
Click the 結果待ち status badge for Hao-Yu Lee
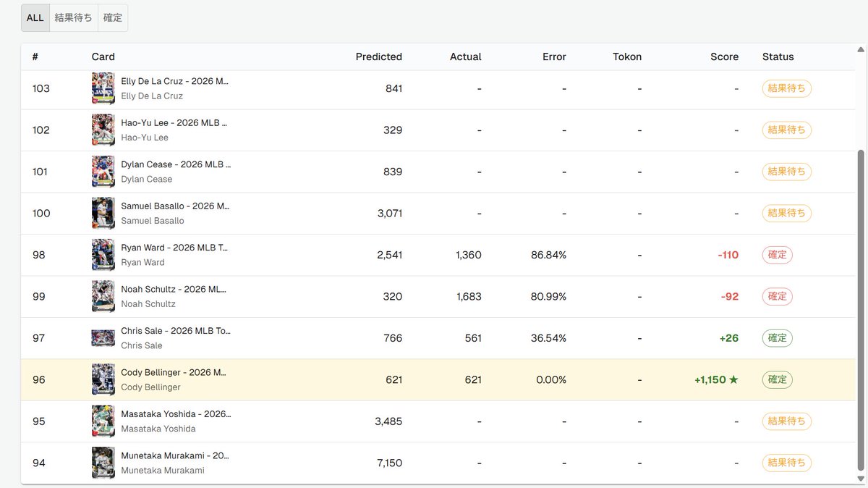tap(786, 130)
